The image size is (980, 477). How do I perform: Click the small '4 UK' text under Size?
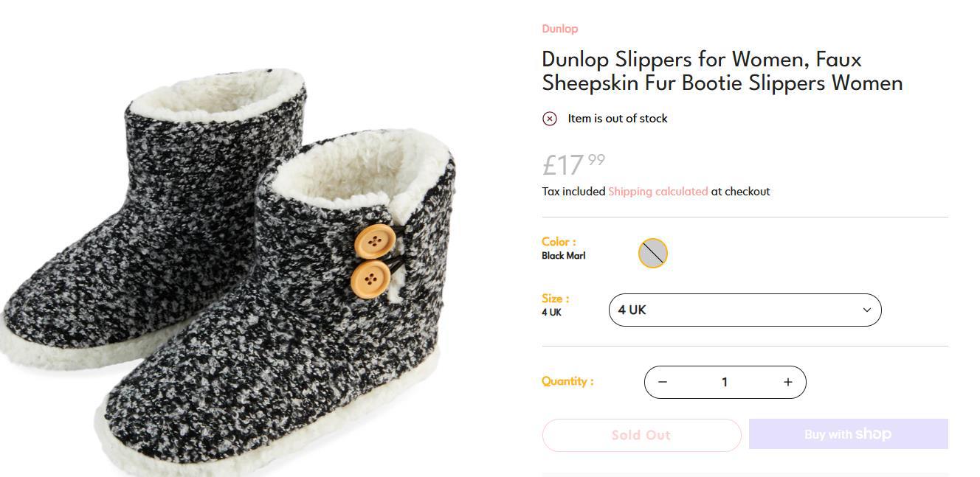(x=551, y=313)
